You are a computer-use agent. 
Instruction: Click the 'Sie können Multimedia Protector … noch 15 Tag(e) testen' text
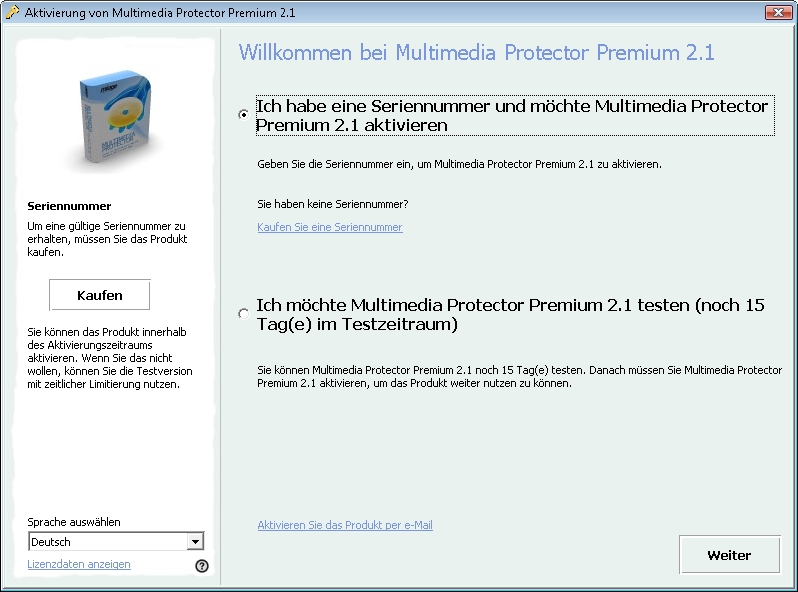[520, 377]
